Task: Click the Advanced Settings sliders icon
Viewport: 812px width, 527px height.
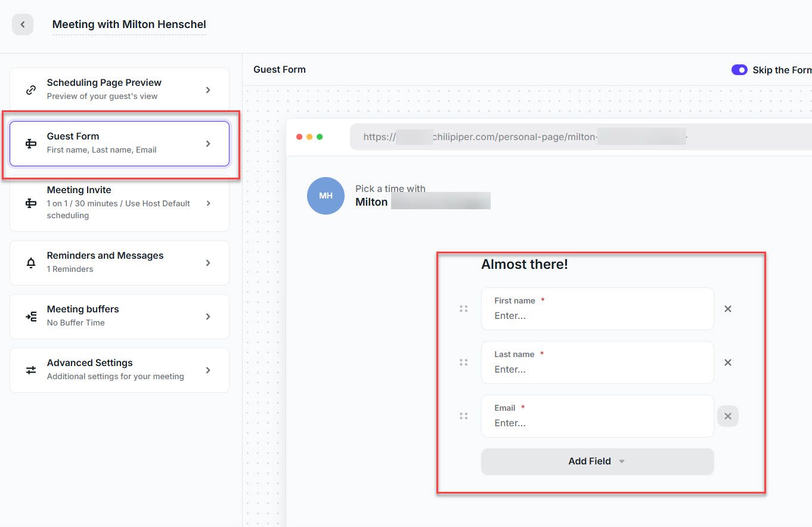Action: click(31, 370)
